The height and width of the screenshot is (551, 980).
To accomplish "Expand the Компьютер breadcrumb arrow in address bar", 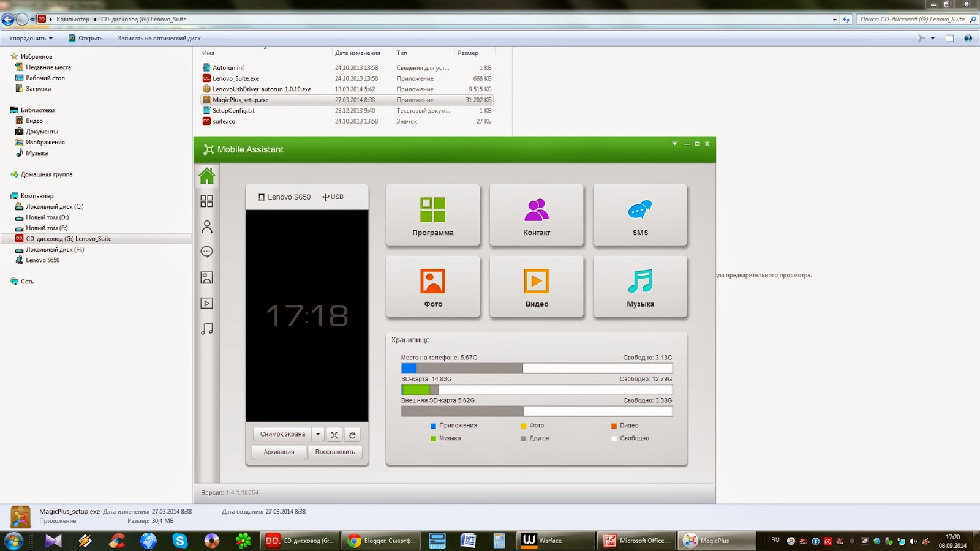I will (x=95, y=20).
